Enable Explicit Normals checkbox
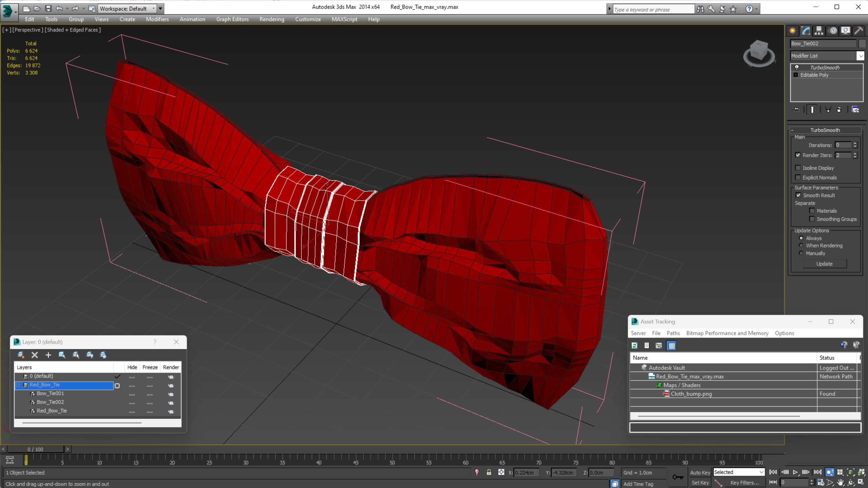The image size is (868, 488). pyautogui.click(x=798, y=177)
